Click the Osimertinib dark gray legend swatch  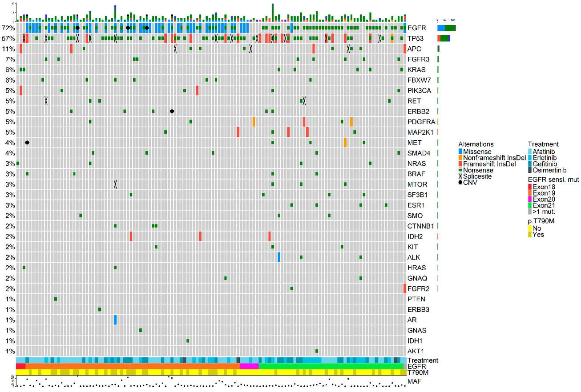click(530, 170)
